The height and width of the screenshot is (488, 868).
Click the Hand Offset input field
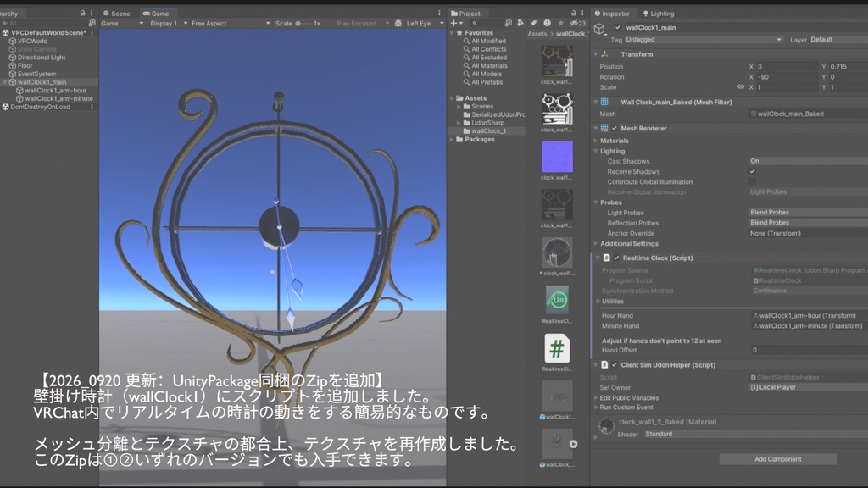coord(810,350)
